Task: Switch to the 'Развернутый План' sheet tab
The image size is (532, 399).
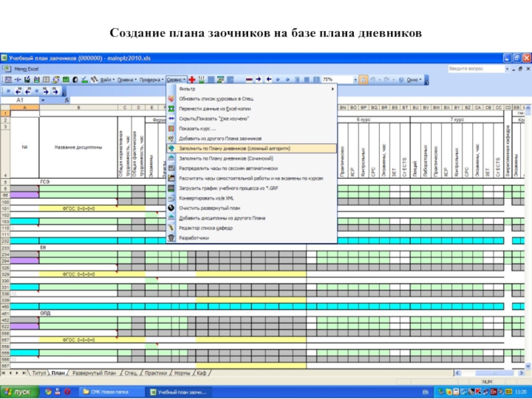Action: [94, 373]
